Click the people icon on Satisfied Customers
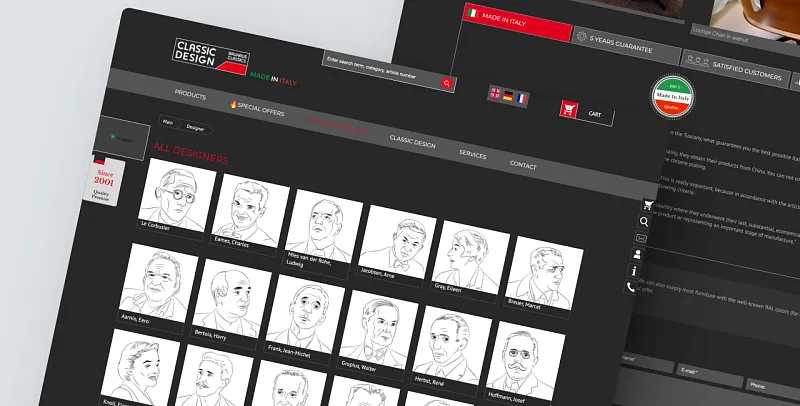This screenshot has width=800, height=406. (697, 61)
